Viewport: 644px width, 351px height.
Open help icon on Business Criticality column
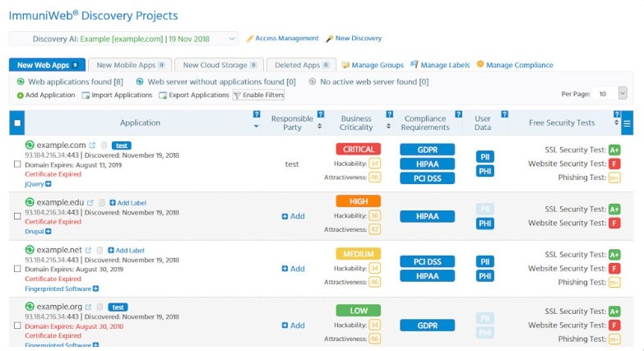point(390,114)
